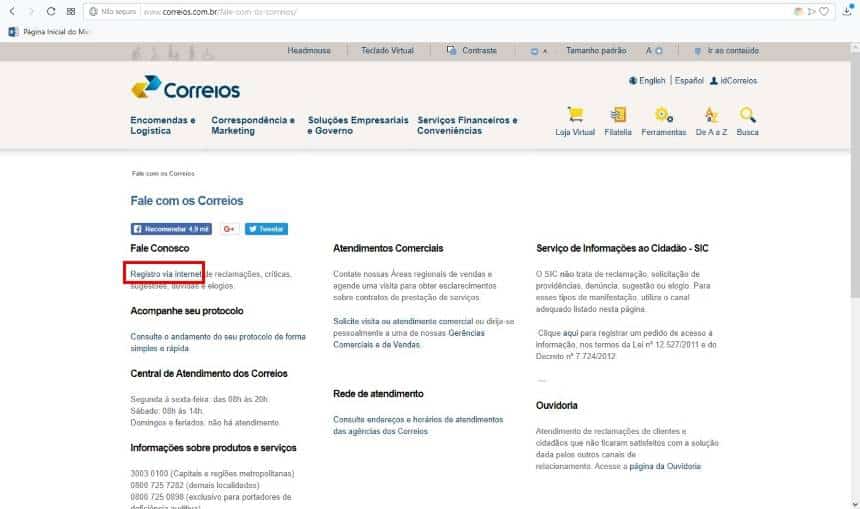860x509 pixels.
Task: Click the 'Atendimentos Comerciais' heading
Action: [388, 248]
